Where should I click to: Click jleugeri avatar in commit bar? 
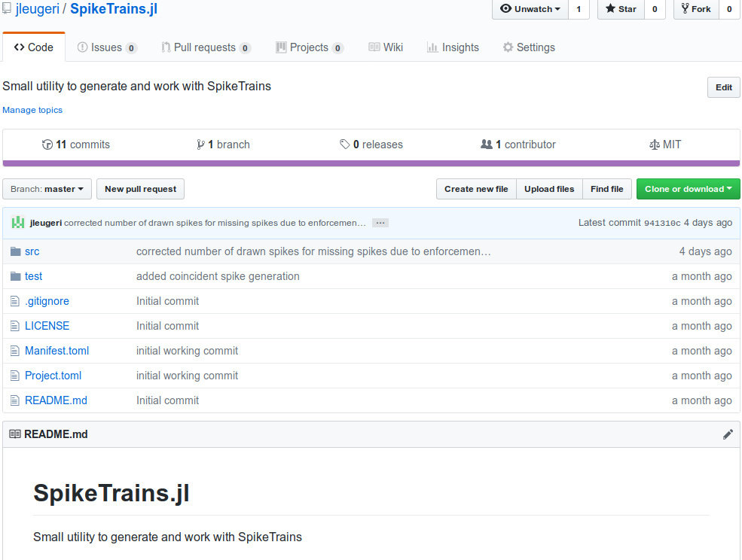coord(18,222)
